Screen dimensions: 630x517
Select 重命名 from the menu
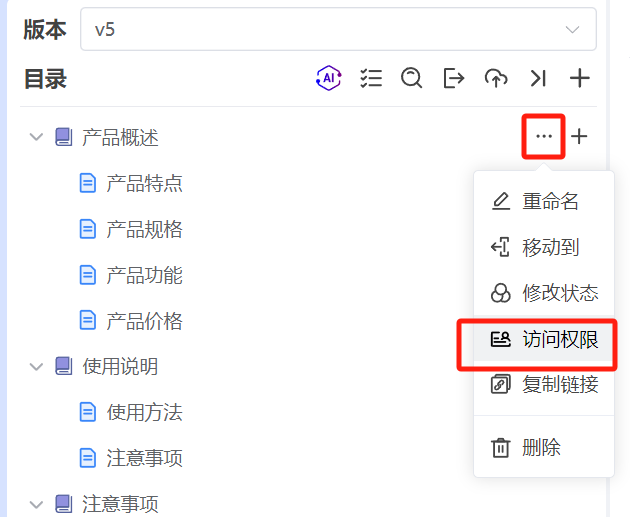pyautogui.click(x=544, y=201)
